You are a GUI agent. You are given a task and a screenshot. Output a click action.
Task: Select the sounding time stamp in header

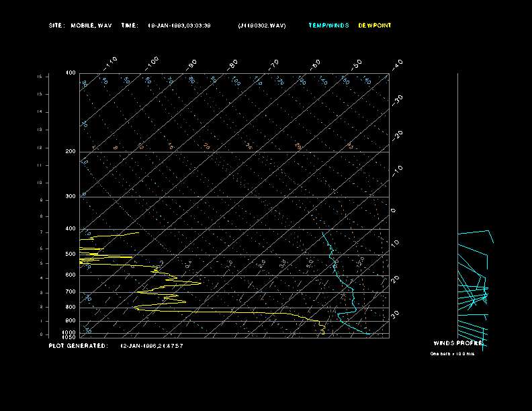tap(179, 26)
